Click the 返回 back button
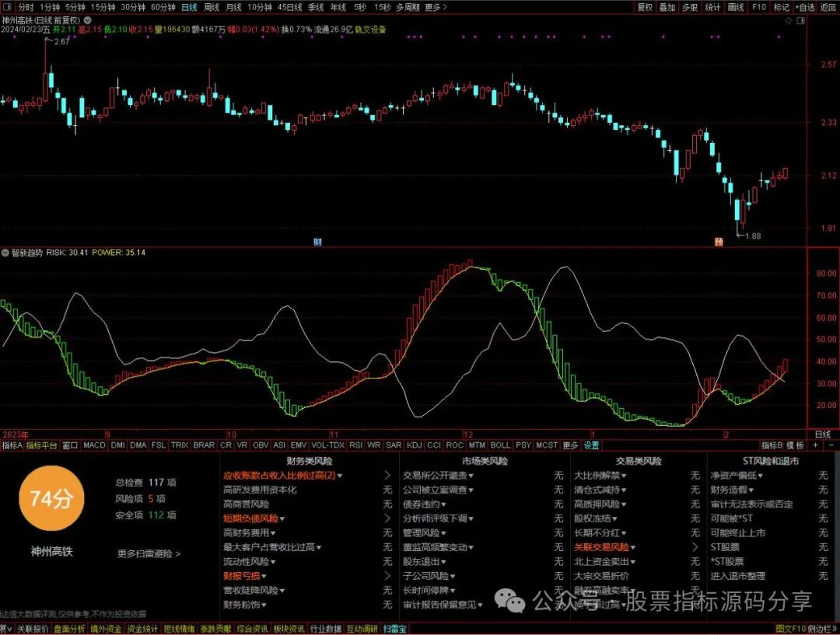 pyautogui.click(x=828, y=7)
